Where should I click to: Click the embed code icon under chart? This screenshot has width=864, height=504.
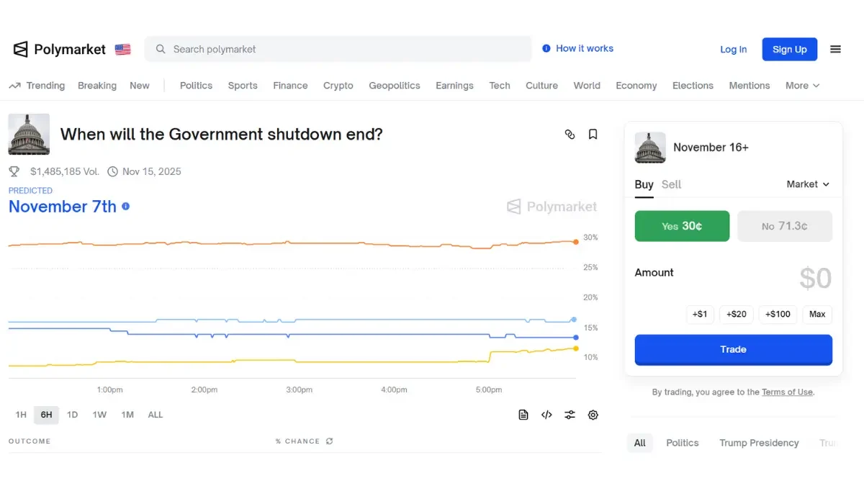tap(546, 415)
